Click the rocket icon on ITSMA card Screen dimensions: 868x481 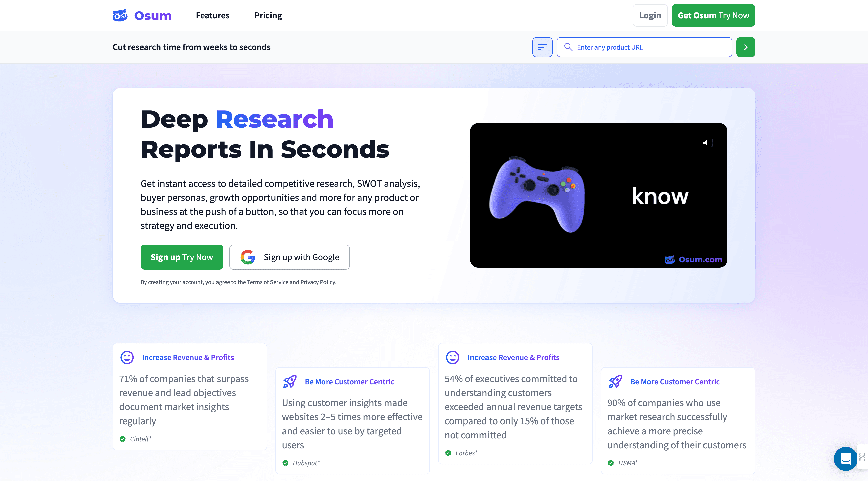[615, 382]
